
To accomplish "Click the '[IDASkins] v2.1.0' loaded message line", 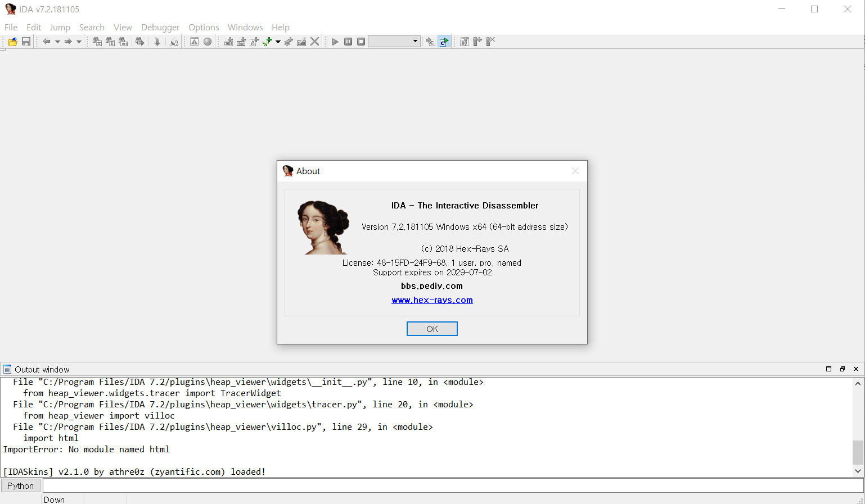I will pyautogui.click(x=134, y=472).
